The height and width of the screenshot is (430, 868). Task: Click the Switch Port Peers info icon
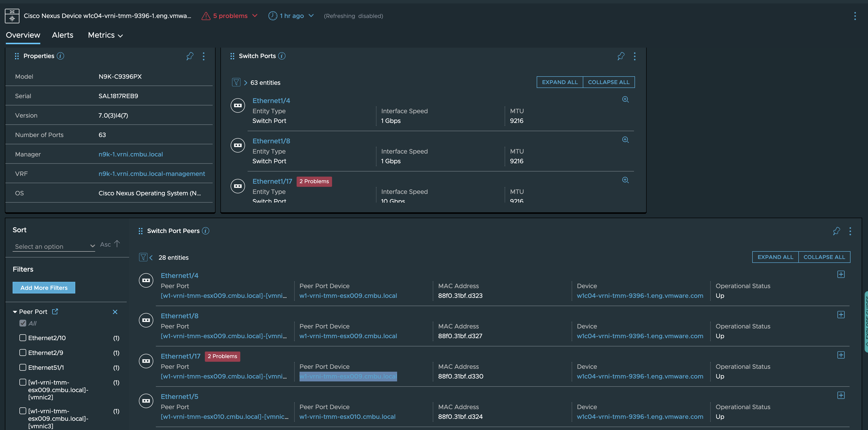206,231
